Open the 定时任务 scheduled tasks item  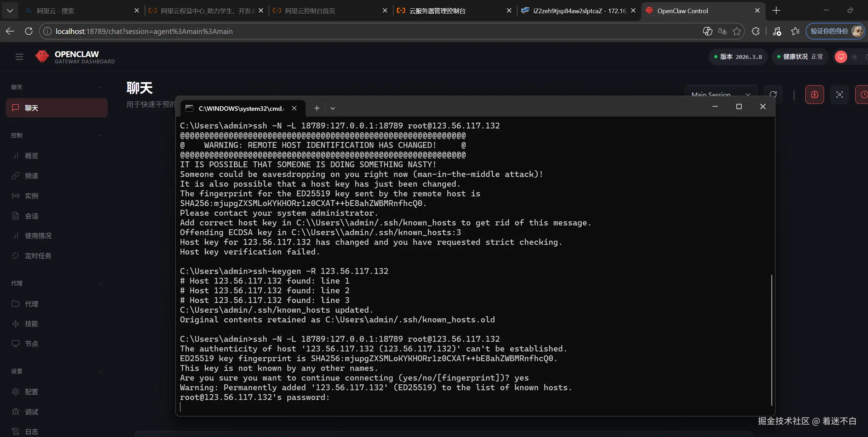point(38,256)
